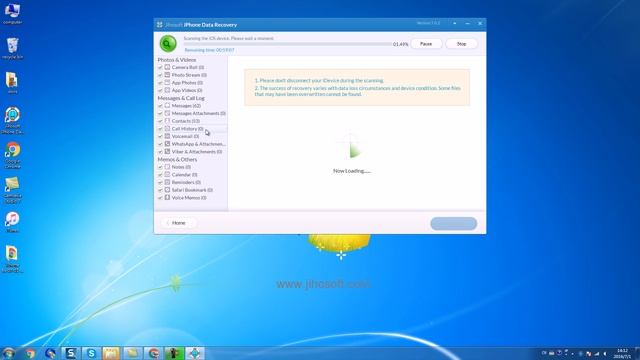Select the App Videos (0) row

coord(192,90)
